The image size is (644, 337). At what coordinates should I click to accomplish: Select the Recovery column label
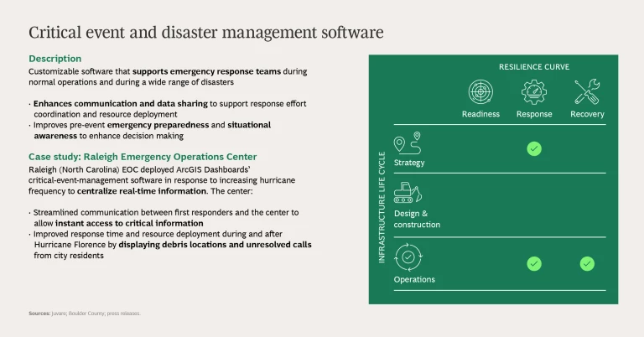587,114
